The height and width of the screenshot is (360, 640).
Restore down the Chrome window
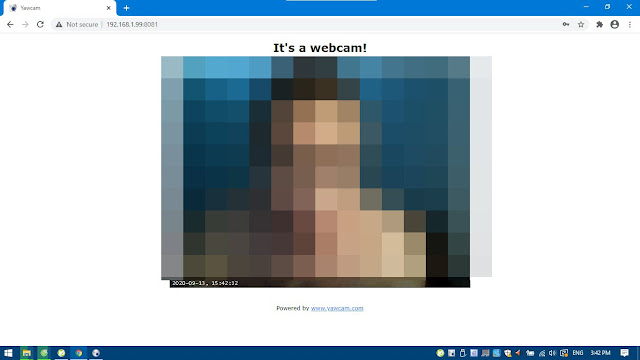coord(607,7)
